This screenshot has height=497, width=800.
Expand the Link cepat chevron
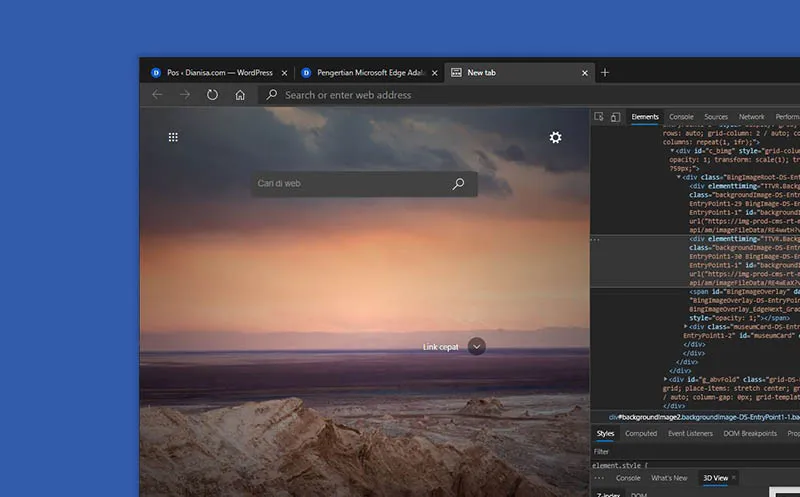(477, 346)
